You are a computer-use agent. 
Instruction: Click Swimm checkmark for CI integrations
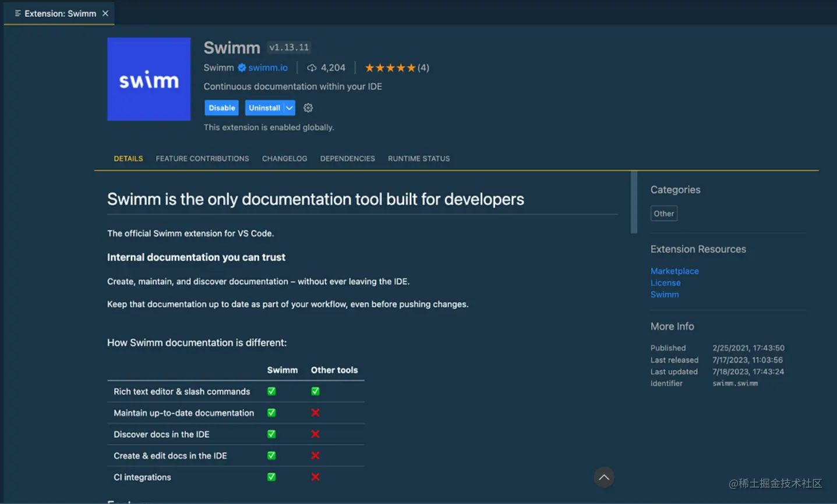[x=271, y=477]
